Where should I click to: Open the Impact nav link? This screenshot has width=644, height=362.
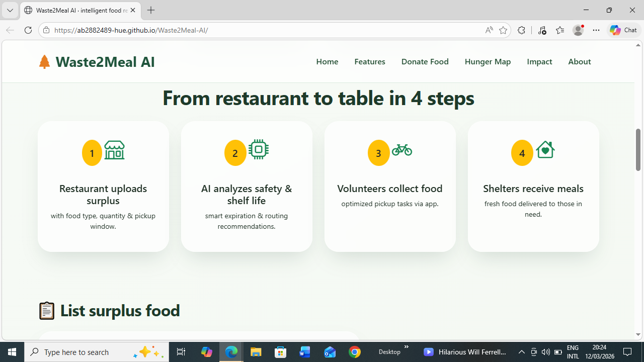(x=539, y=61)
